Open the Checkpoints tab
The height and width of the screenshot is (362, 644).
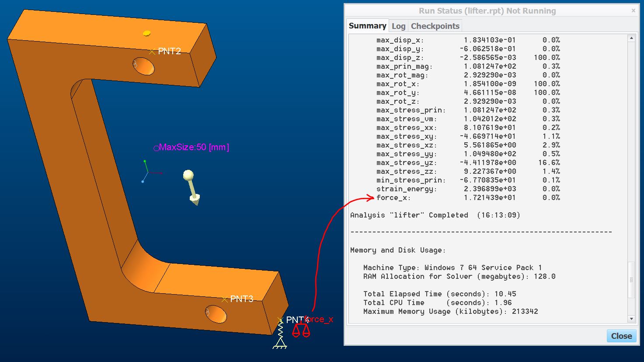click(x=435, y=25)
